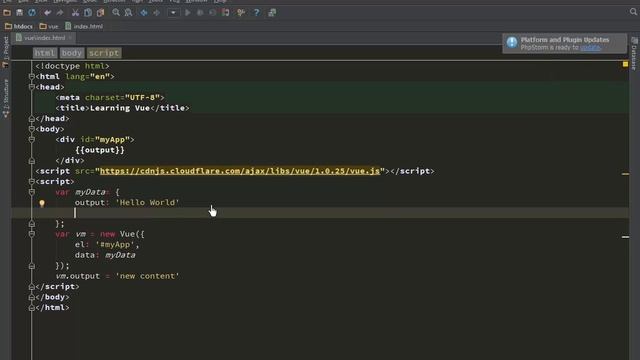This screenshot has height=360, width=640.
Task: Click the charset "UTF-8" attribute value
Action: (142, 98)
